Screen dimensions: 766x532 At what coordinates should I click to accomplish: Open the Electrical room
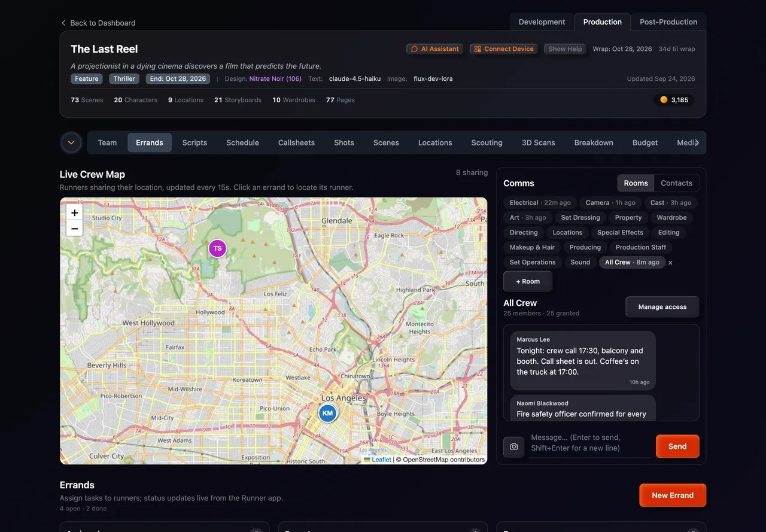pos(540,203)
